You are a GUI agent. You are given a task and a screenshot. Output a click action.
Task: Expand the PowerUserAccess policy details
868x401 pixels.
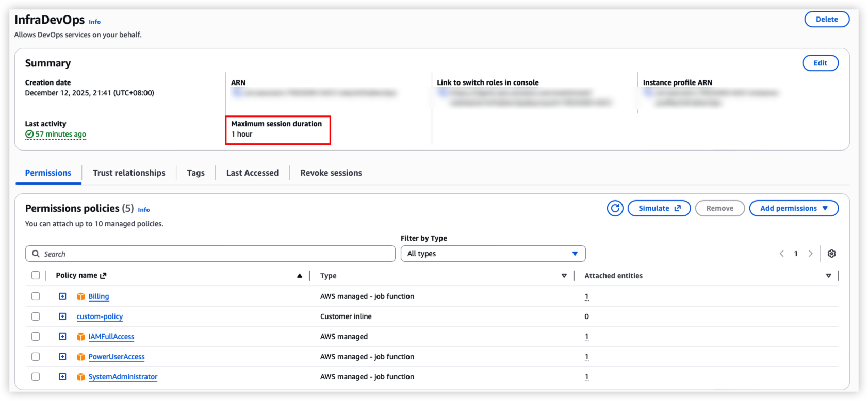pyautogui.click(x=62, y=357)
